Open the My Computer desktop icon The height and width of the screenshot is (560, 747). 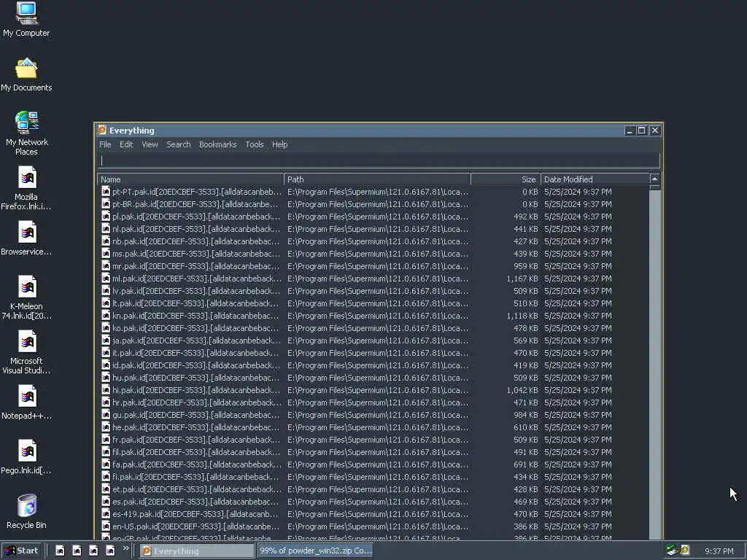point(27,13)
